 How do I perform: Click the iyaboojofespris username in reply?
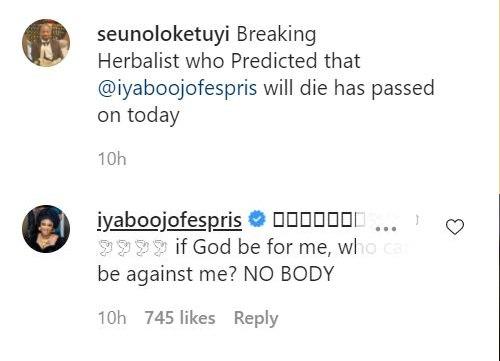coord(169,221)
